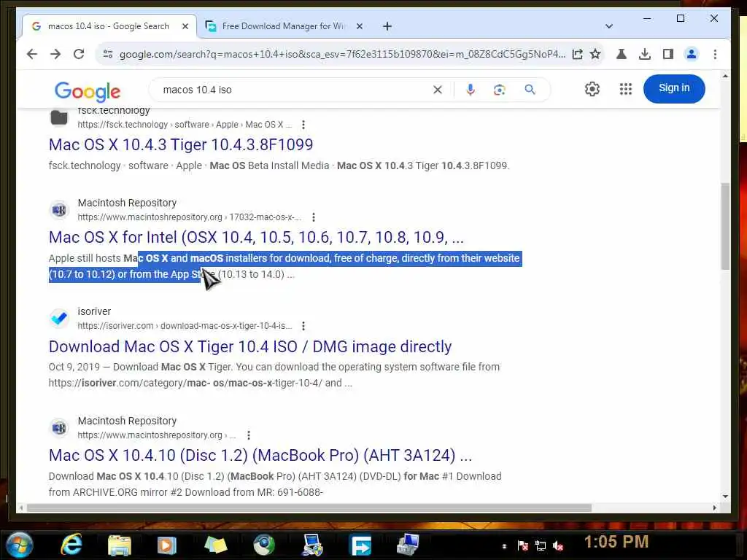Go to Google home via logo

[88, 91]
